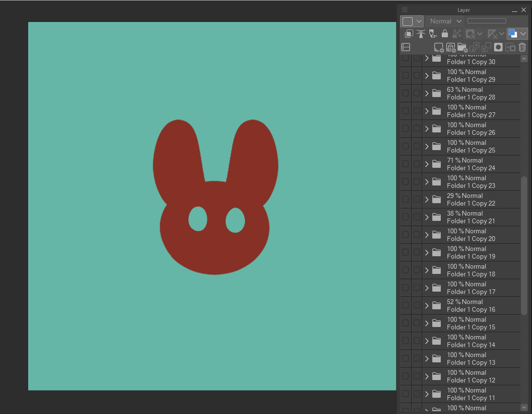Viewport: 532px width, 414px height.
Task: Click the layer list view icon
Action: pos(406,47)
